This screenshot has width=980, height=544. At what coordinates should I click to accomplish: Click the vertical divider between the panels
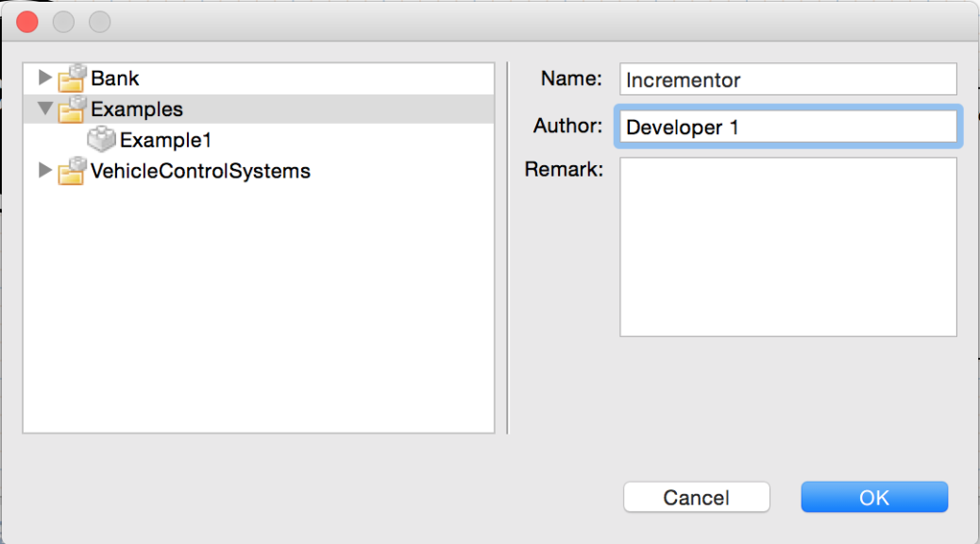point(508,247)
